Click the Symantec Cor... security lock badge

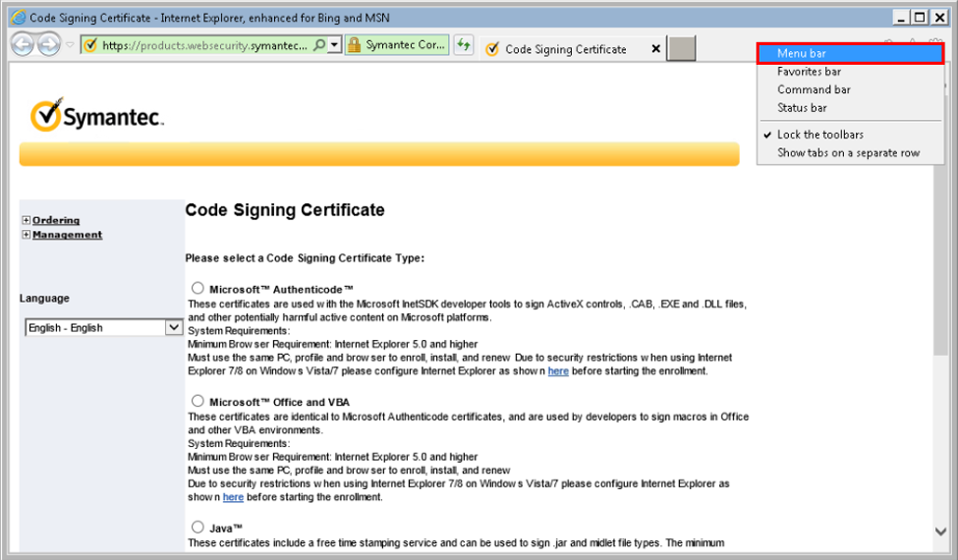coord(397,44)
